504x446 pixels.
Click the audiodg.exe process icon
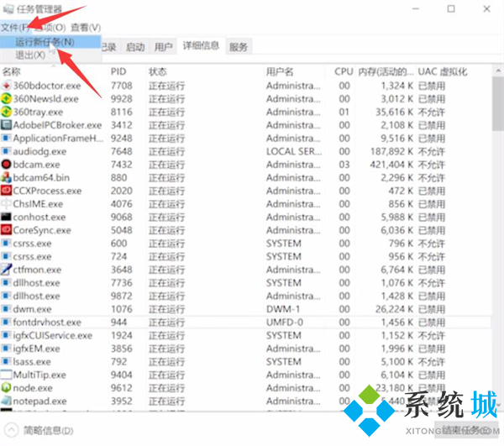click(x=6, y=151)
